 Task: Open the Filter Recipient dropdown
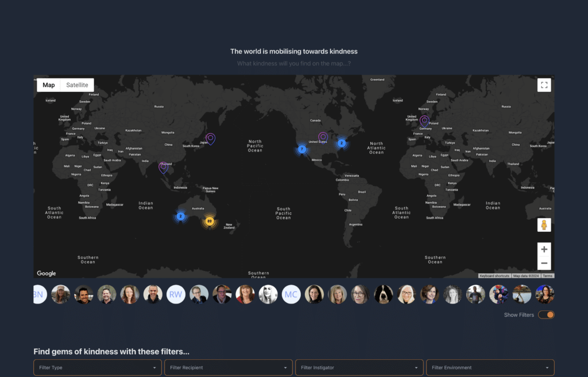click(x=229, y=367)
